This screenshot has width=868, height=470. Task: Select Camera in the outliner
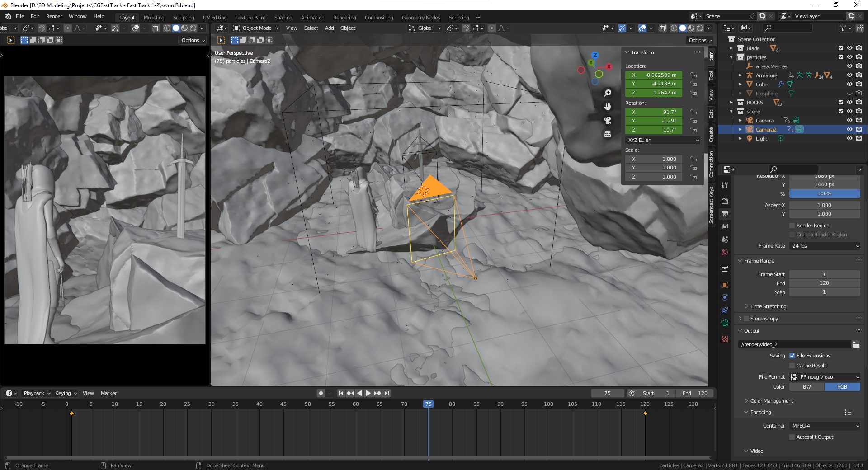pos(764,121)
